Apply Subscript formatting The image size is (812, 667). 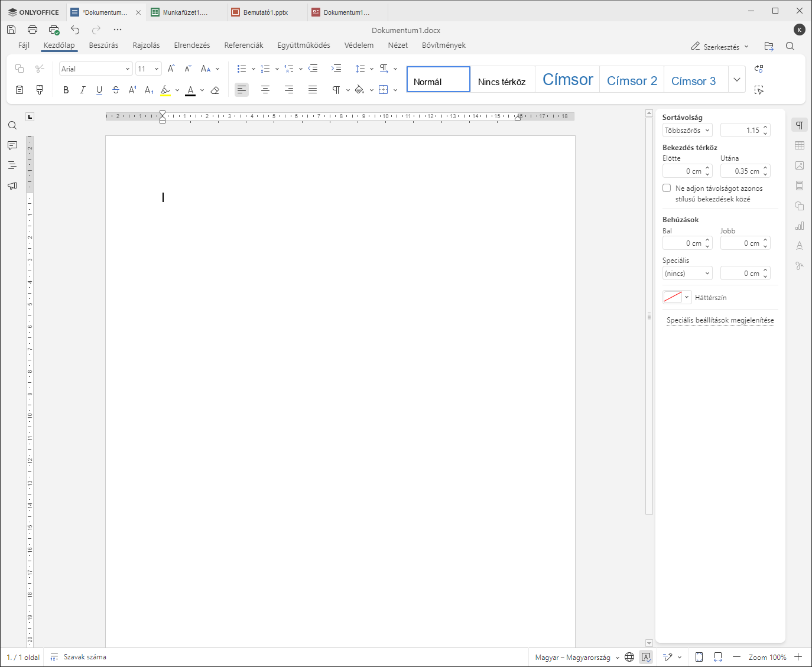(149, 90)
